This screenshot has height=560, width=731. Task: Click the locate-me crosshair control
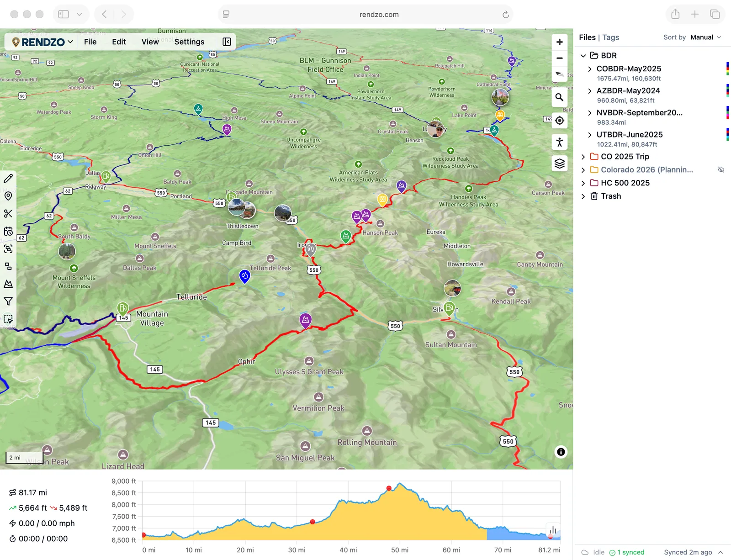559,121
